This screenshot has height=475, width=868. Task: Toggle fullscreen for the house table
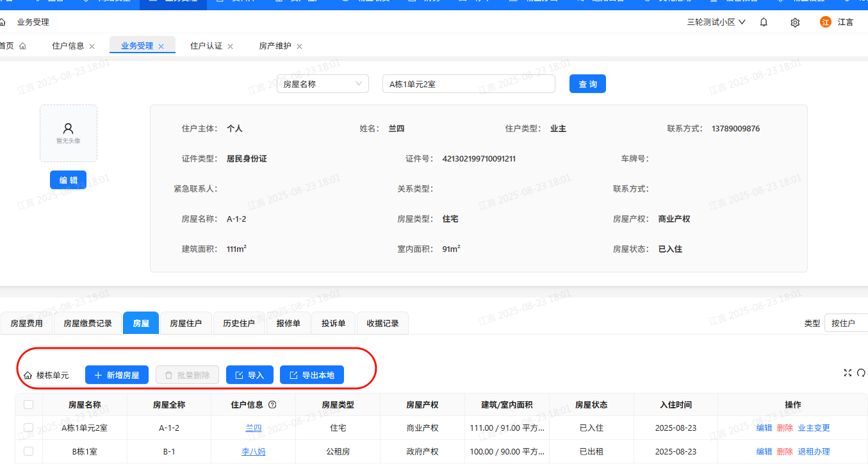848,373
